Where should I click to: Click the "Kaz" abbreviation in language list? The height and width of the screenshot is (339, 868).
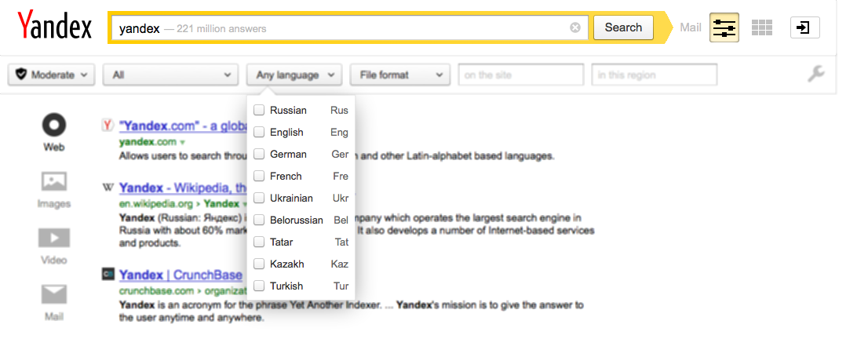tap(339, 264)
